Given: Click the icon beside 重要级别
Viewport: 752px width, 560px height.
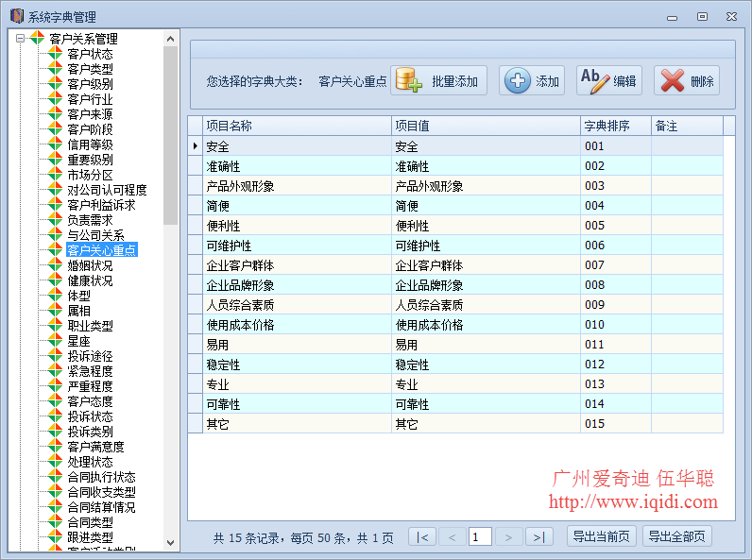Looking at the screenshot, I should pyautogui.click(x=55, y=160).
